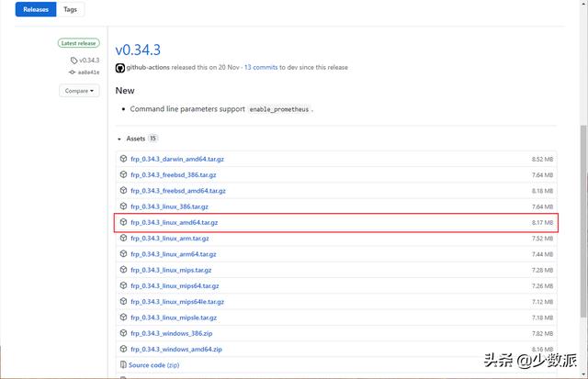Click the Source code zip file icon
This screenshot has height=379, width=588.
click(123, 364)
